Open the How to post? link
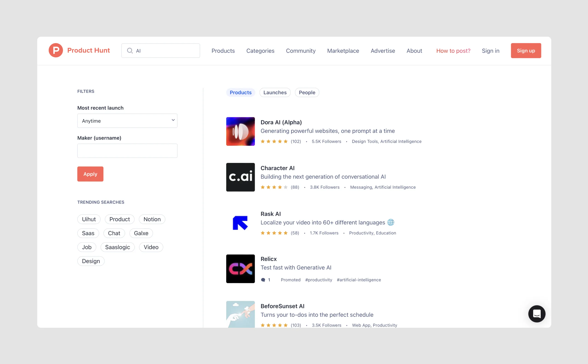588x364 pixels. pos(453,51)
